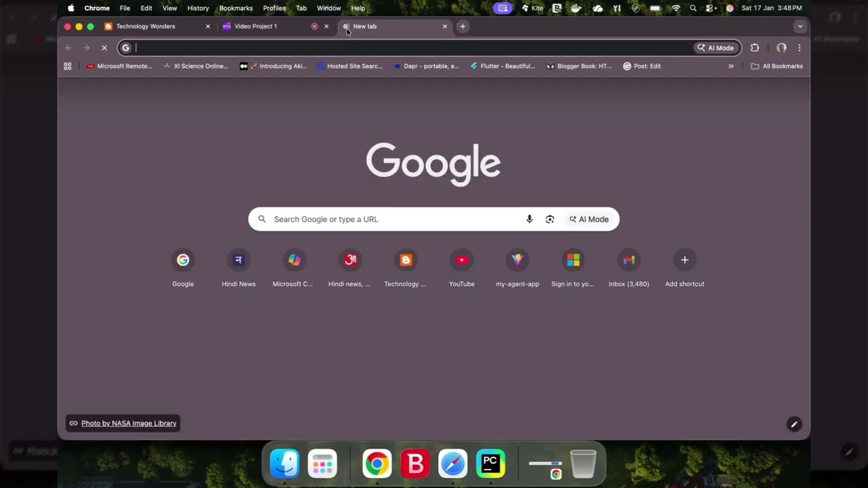This screenshot has height=488, width=868.
Task: Open the Microsoft Copilot shortcut tile
Action: point(294,268)
